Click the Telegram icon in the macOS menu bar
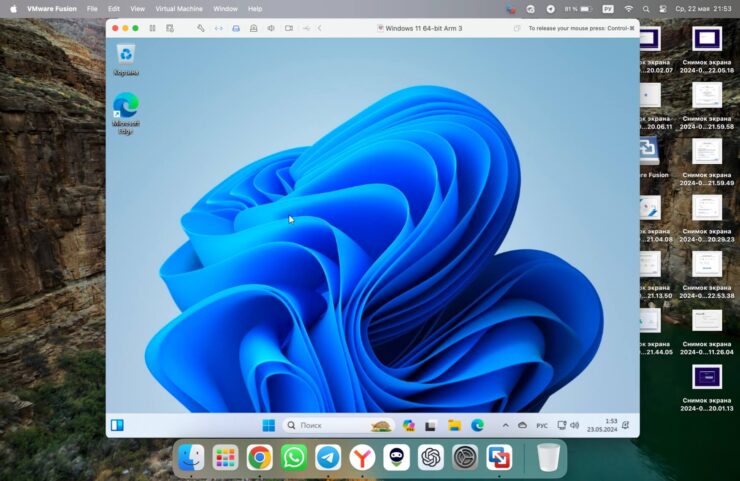The image size is (740, 481). 550,9
